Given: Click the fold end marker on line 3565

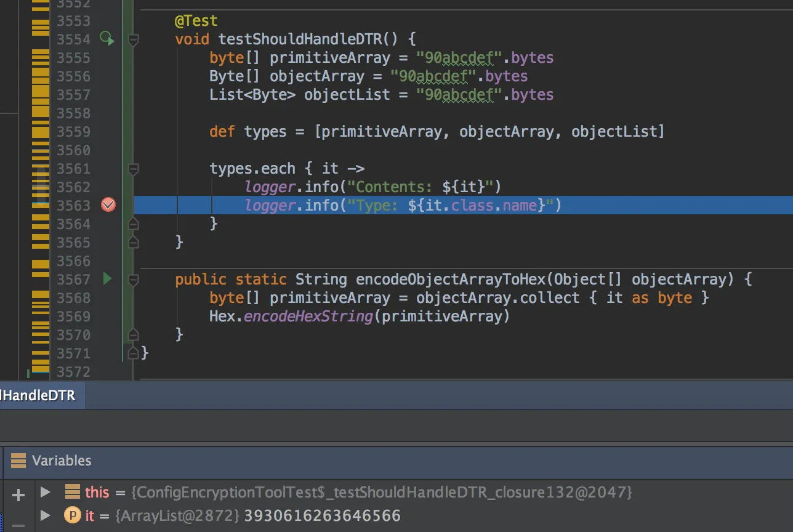Looking at the screenshot, I should pos(132,242).
